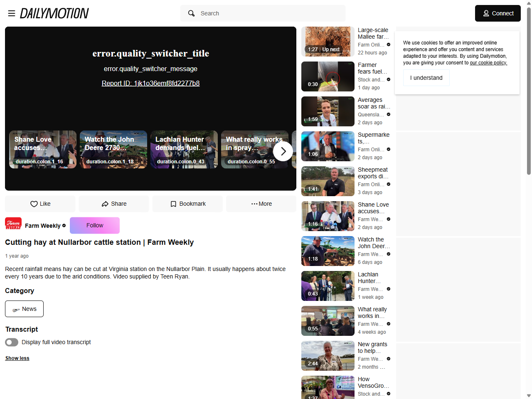This screenshot has width=532, height=399.
Task: Like the video with heart button
Action: point(40,204)
